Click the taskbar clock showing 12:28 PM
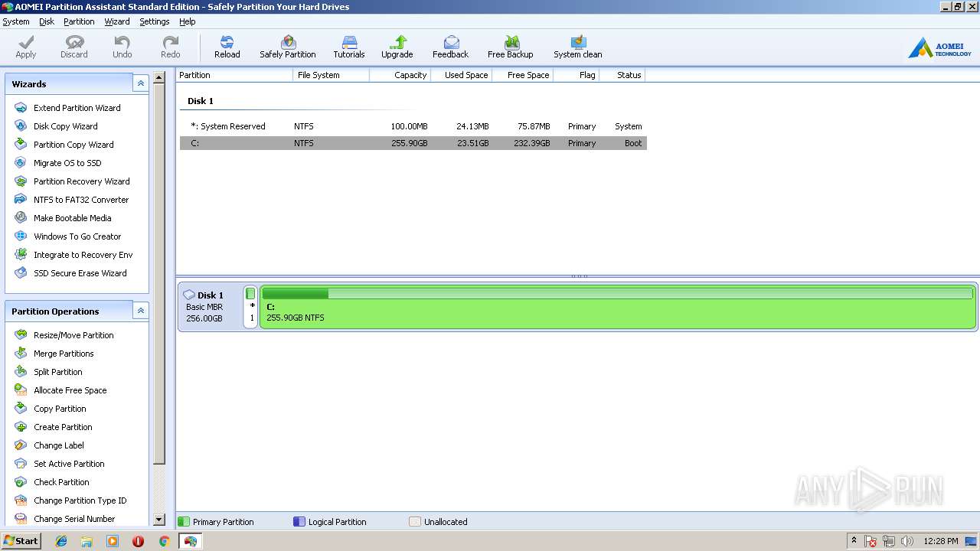The height and width of the screenshot is (551, 980). pyautogui.click(x=941, y=541)
